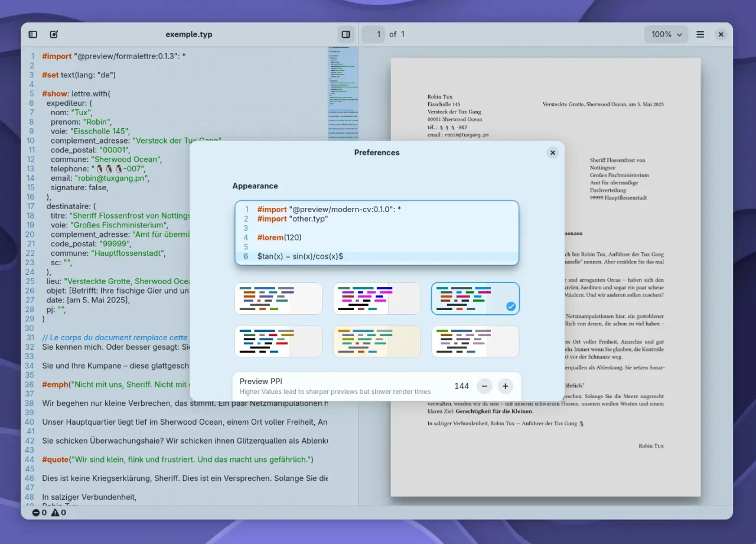Toggle the preview pane icon beside exemple.typ

[346, 35]
